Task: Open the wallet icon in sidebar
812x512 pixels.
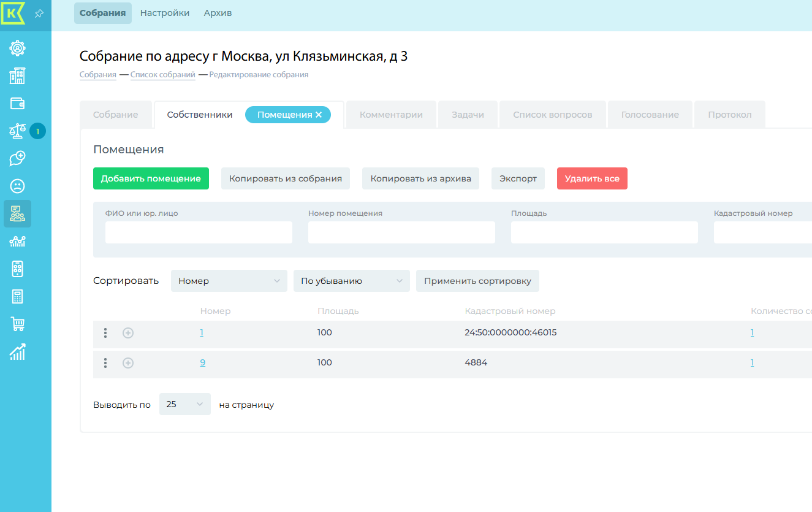Action: [17, 104]
